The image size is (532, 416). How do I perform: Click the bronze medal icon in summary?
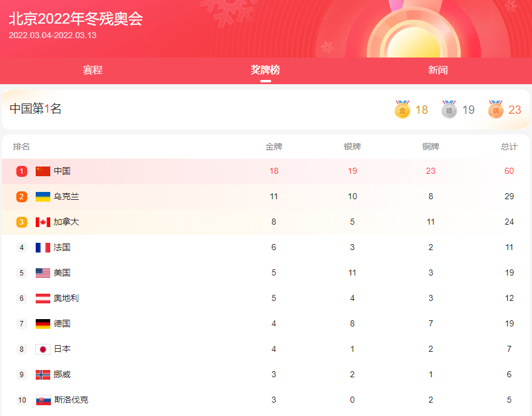tap(496, 110)
